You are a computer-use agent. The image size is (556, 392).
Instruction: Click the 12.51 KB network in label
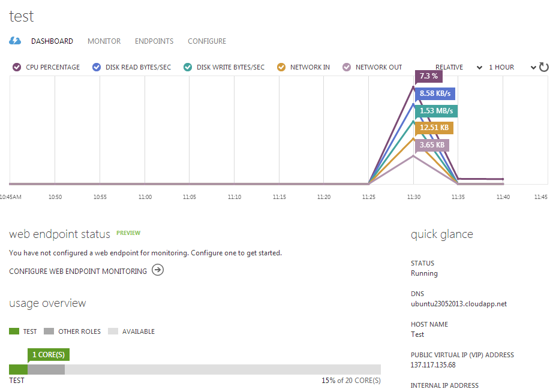point(434,128)
